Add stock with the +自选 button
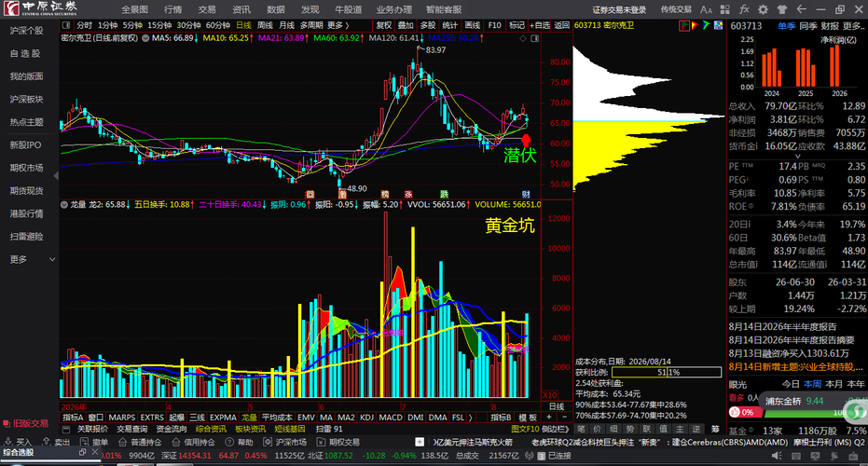The image size is (868, 466). [x=539, y=25]
